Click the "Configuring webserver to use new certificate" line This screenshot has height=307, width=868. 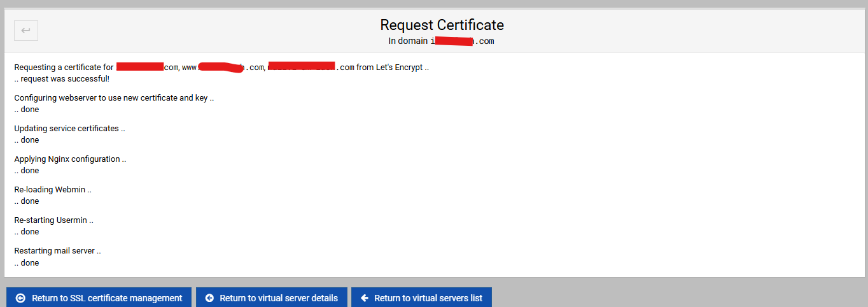coord(114,98)
